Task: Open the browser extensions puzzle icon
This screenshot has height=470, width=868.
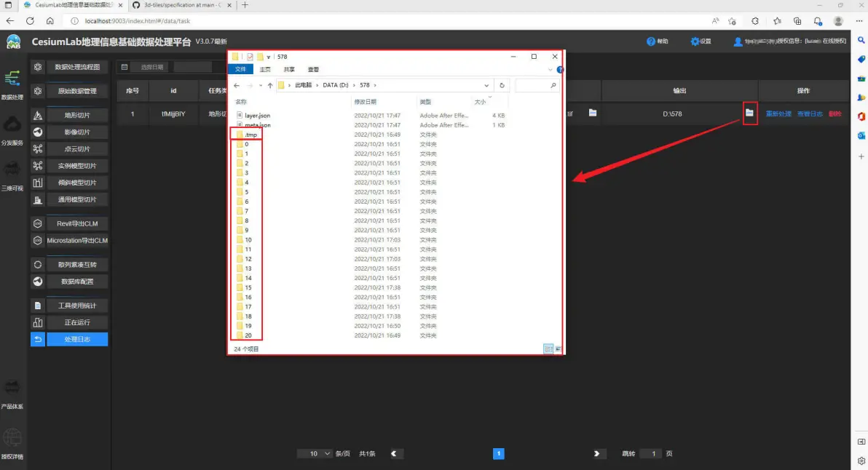Action: (755, 21)
